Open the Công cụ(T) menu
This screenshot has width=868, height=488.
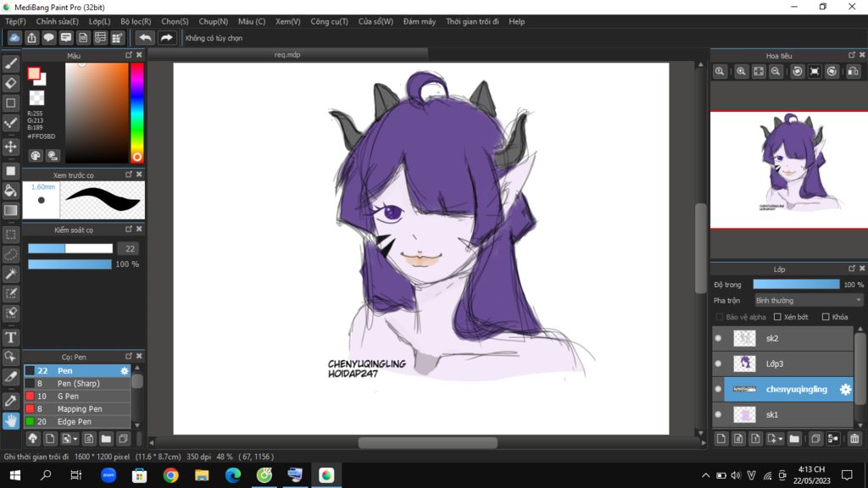[329, 21]
